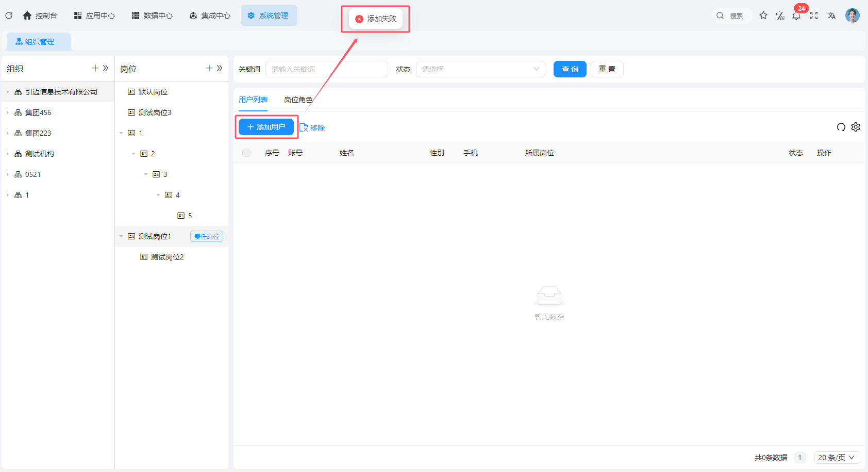Open the AI assistant wand icon
The image size is (868, 472).
point(780,15)
